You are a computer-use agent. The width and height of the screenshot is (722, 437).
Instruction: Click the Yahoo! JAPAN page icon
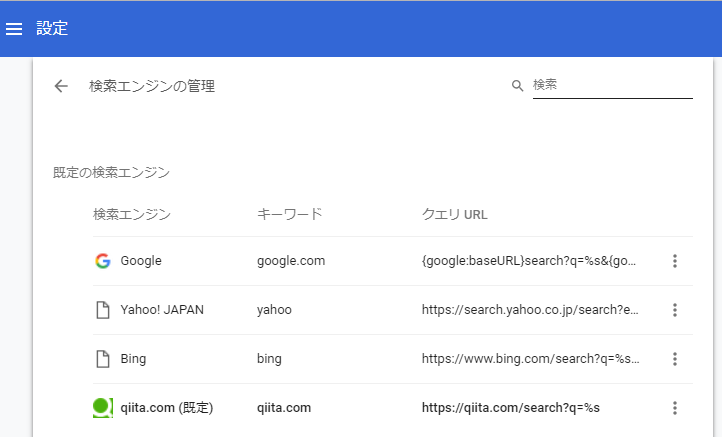pos(103,310)
